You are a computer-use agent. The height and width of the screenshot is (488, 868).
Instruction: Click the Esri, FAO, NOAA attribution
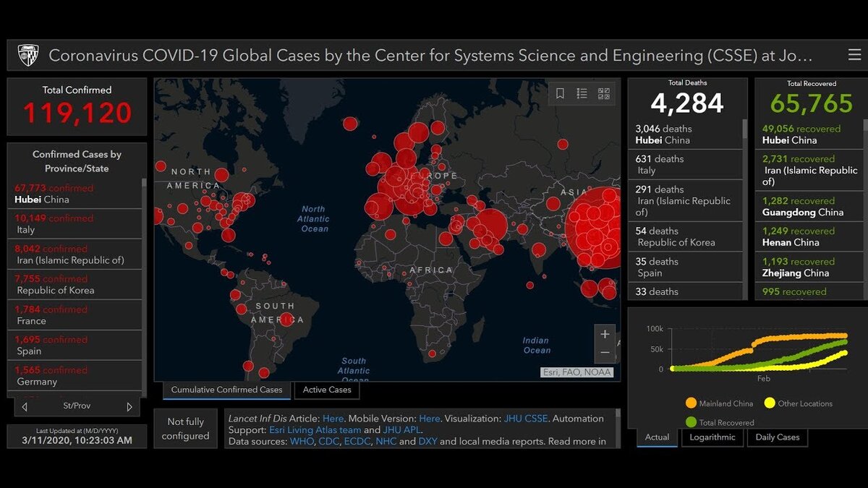[577, 372]
